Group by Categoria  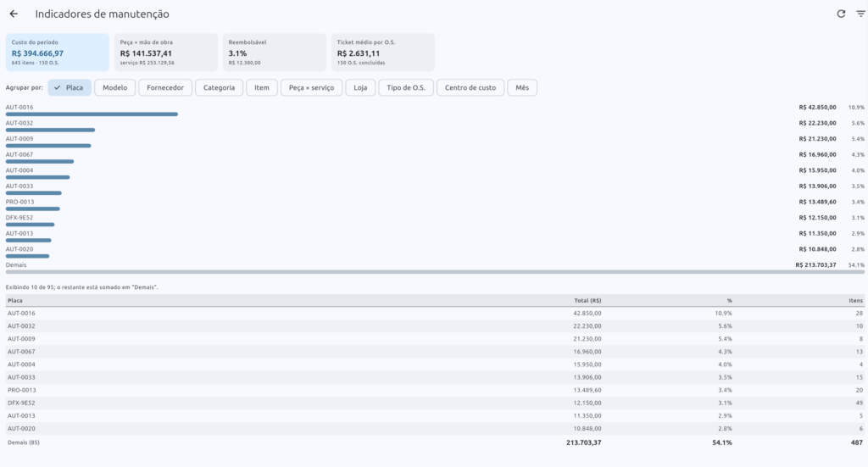click(x=219, y=87)
